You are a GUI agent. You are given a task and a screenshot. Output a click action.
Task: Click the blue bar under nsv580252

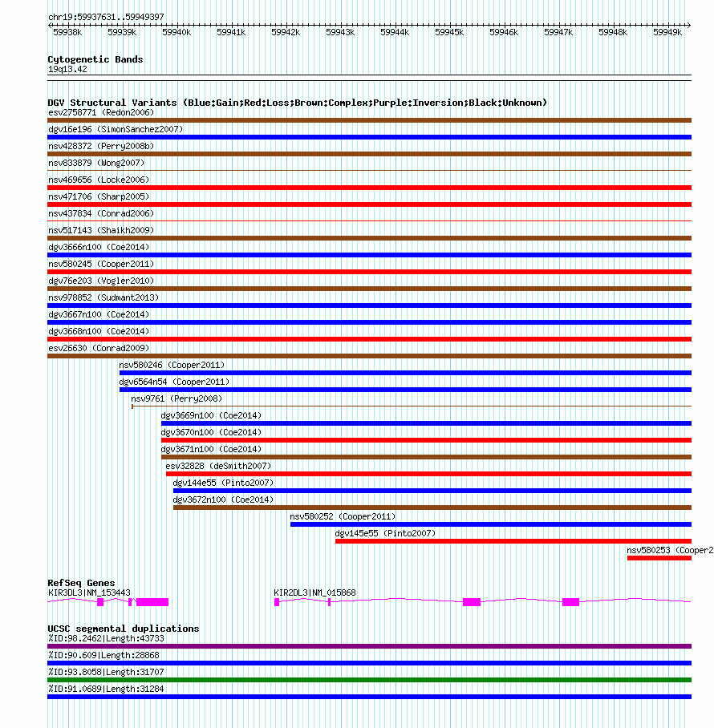point(491,524)
